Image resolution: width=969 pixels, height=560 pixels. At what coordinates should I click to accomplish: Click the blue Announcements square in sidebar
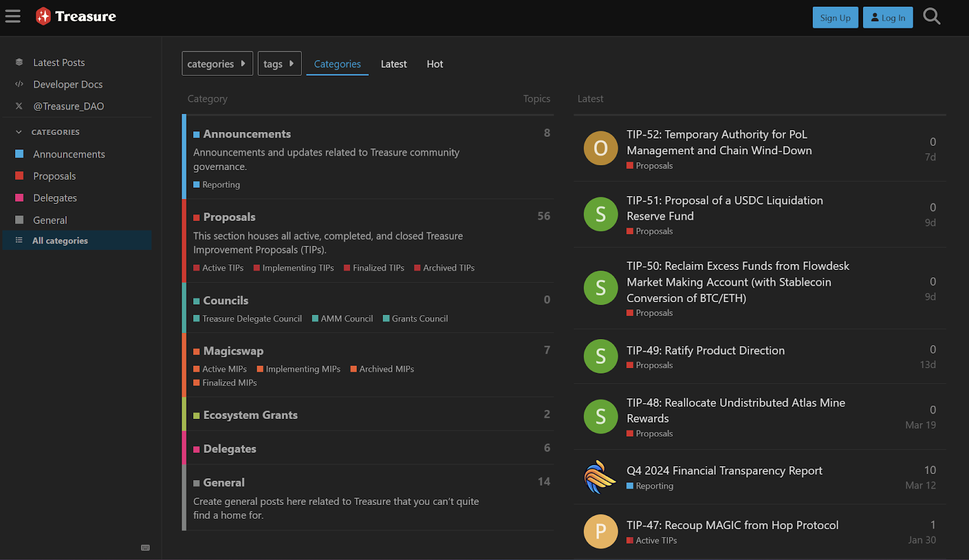(x=19, y=154)
